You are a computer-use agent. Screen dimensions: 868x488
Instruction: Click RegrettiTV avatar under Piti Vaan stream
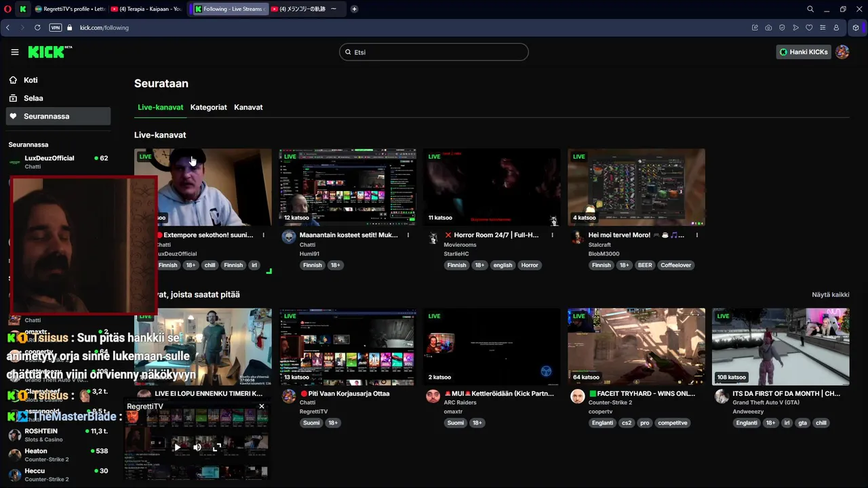[289, 396]
